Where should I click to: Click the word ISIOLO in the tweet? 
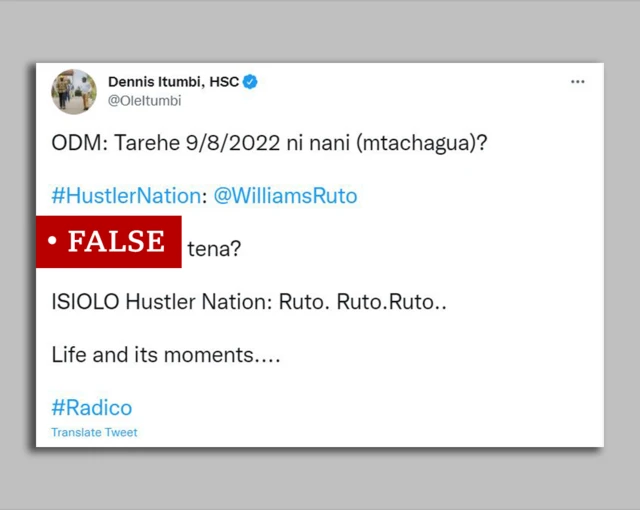coord(85,302)
